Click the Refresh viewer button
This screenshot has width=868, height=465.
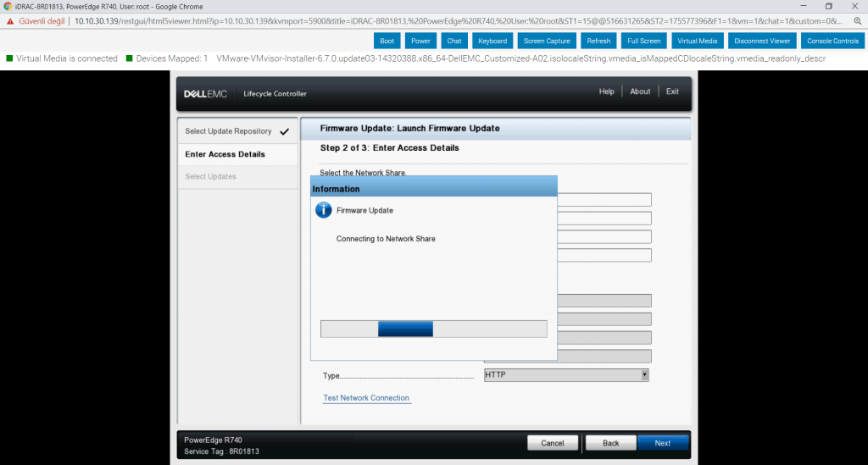pos(598,41)
